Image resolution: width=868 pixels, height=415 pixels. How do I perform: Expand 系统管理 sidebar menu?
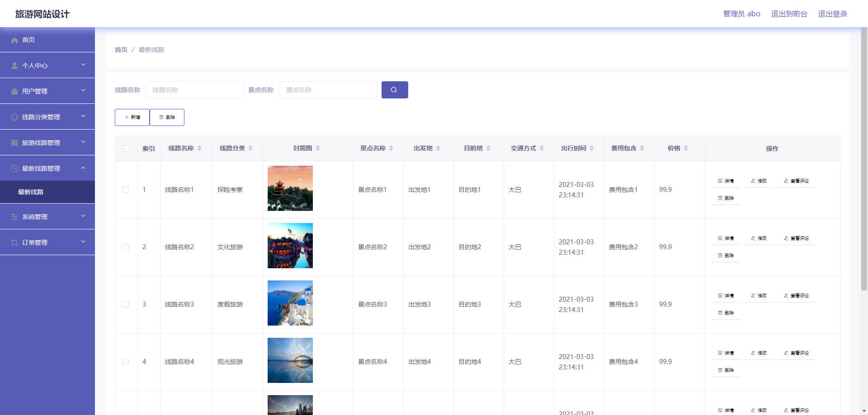47,216
